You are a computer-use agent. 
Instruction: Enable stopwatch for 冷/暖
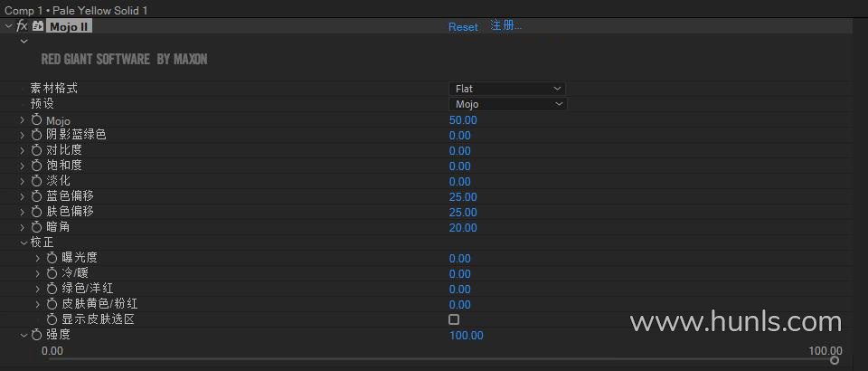click(x=52, y=273)
